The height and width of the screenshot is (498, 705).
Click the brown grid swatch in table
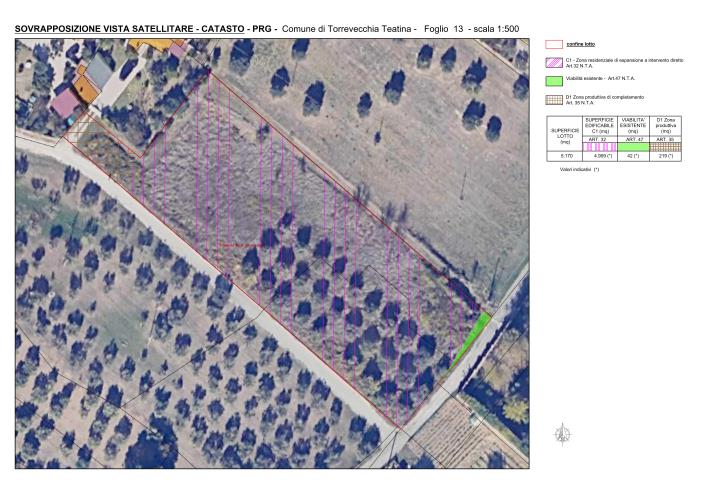coord(665,146)
